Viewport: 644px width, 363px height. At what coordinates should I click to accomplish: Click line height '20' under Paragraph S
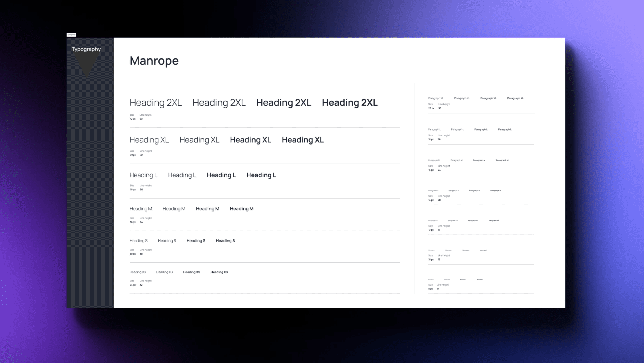(x=439, y=200)
